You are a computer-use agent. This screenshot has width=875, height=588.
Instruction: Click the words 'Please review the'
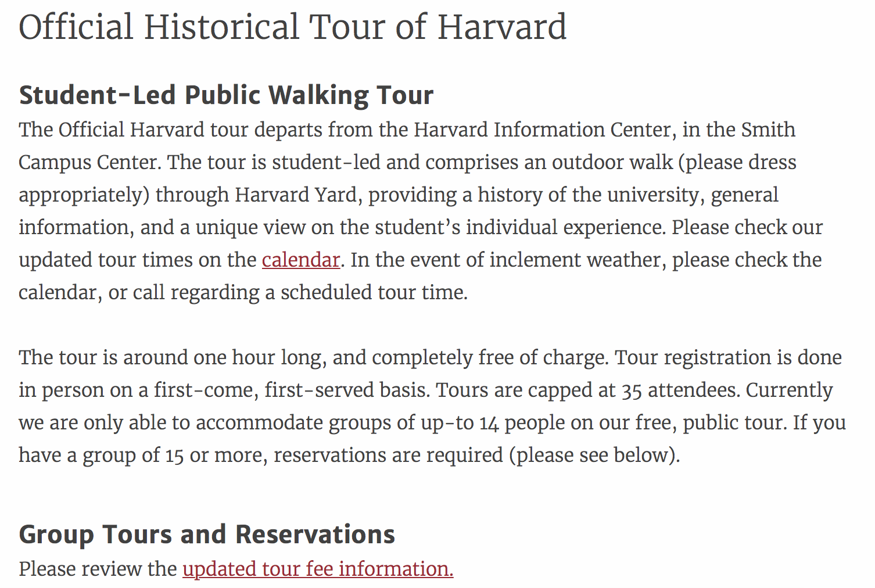[x=98, y=569]
